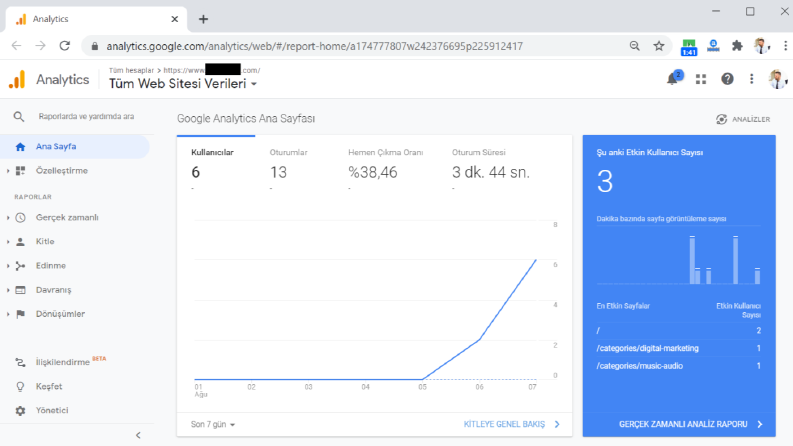This screenshot has height=446, width=793.
Task: Expand the Gerçek zamanlı section
Action: 8,217
